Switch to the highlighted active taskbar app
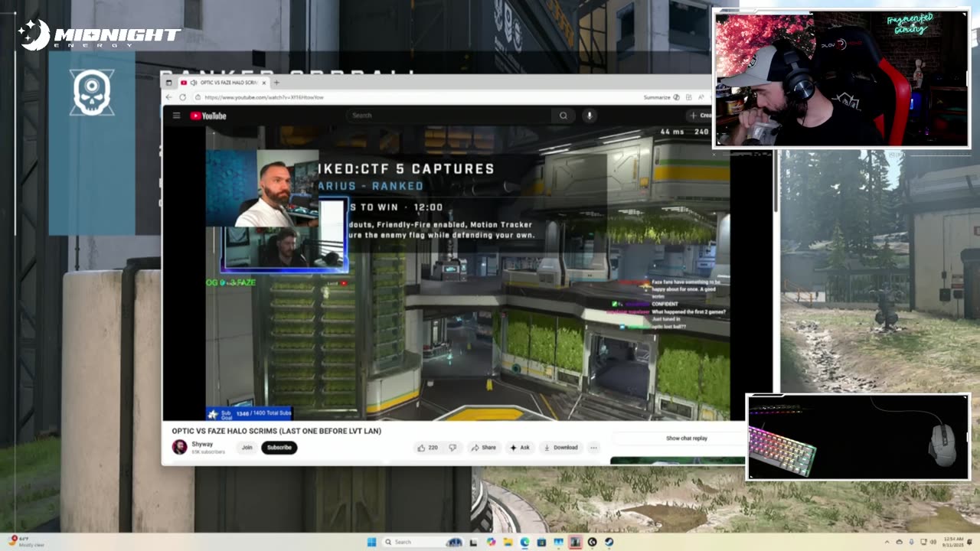This screenshot has width=980, height=551. pos(575,542)
